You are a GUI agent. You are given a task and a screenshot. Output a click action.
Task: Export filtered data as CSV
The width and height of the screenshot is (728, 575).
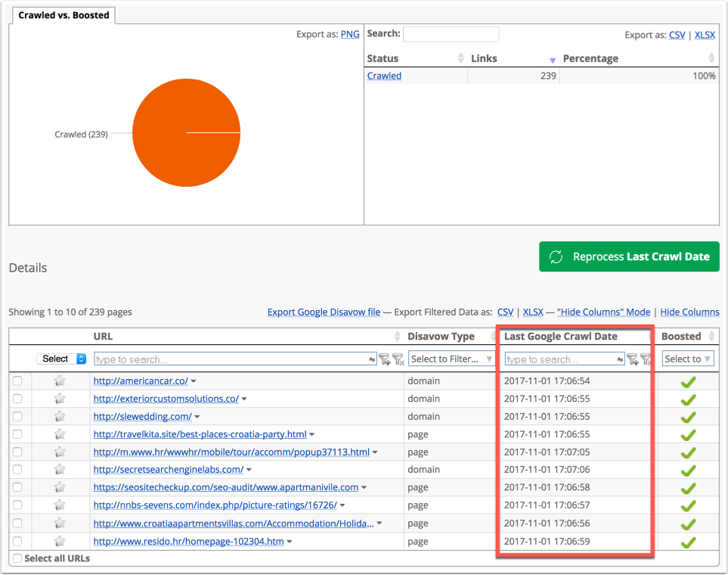pos(505,312)
